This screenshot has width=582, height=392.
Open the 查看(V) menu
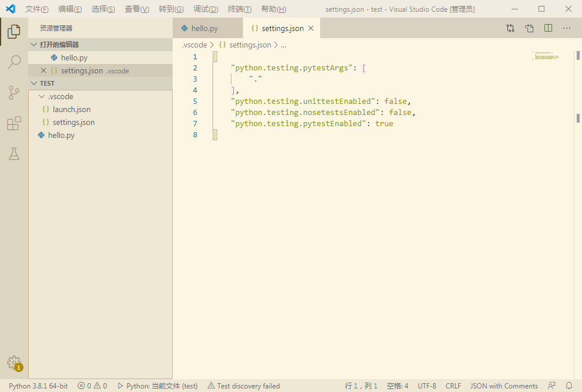pos(137,9)
